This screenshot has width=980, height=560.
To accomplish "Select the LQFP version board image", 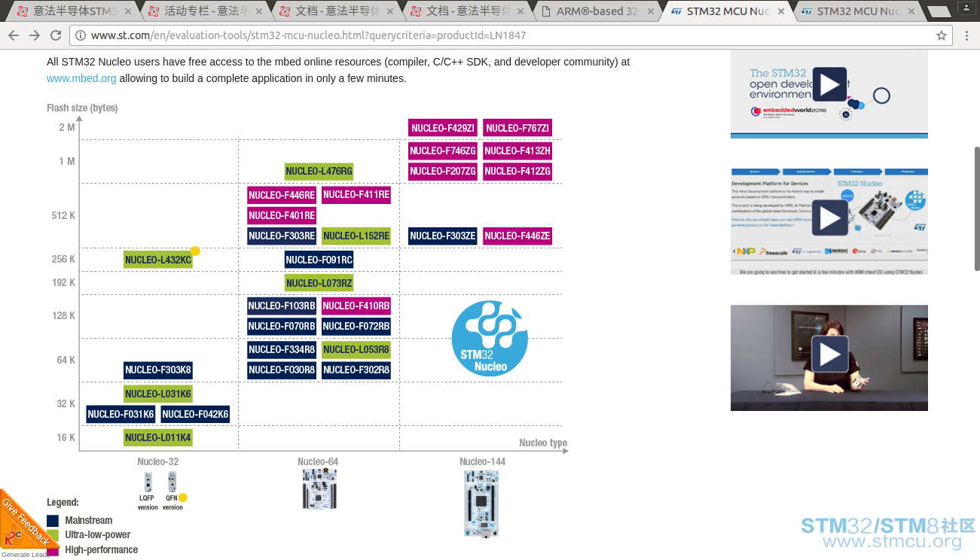I will [148, 482].
